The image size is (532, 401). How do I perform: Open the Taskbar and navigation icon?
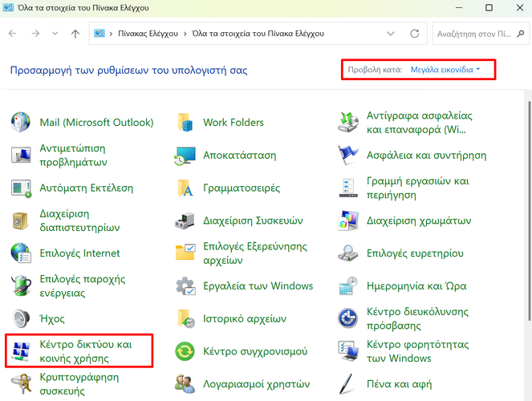pyautogui.click(x=348, y=188)
